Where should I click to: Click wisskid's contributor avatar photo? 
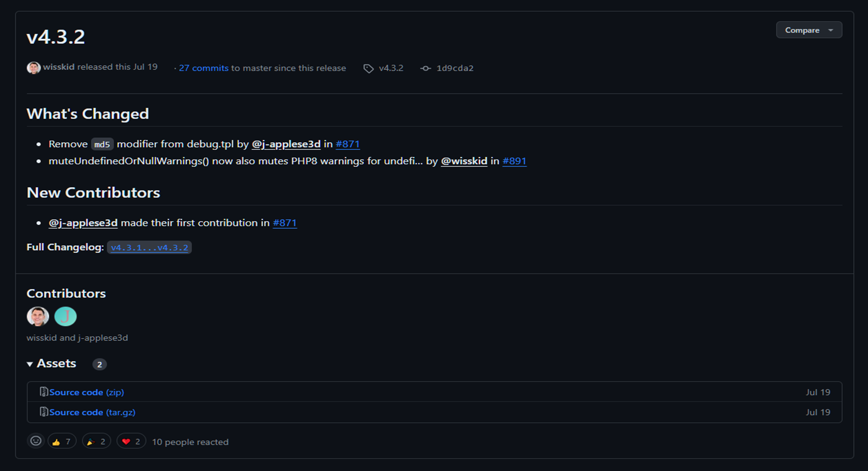coord(38,317)
